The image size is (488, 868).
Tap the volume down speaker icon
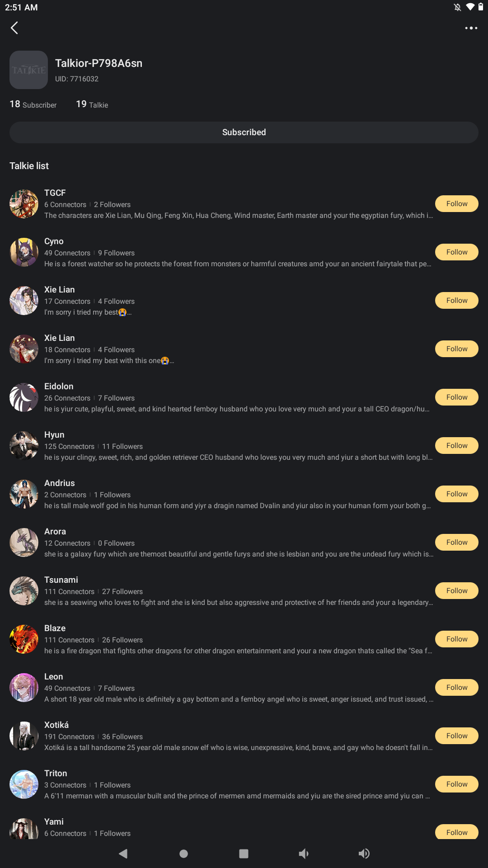tap(304, 854)
